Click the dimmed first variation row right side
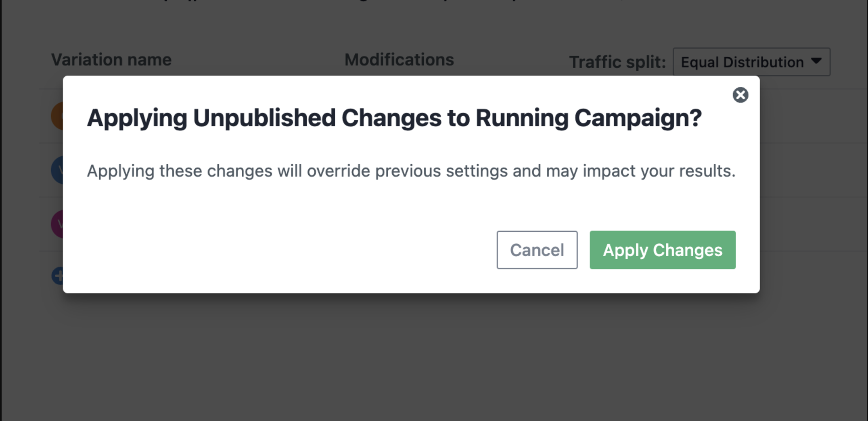Viewport: 868px width, 421px height. coord(814,116)
